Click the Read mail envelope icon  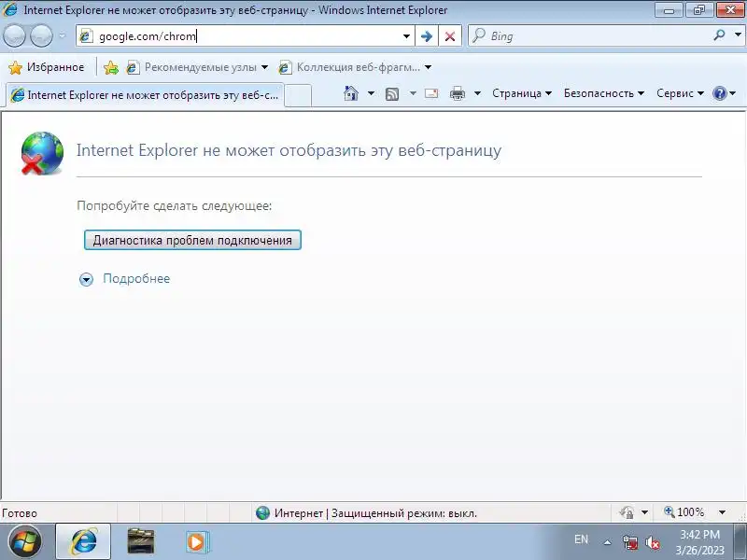click(431, 93)
